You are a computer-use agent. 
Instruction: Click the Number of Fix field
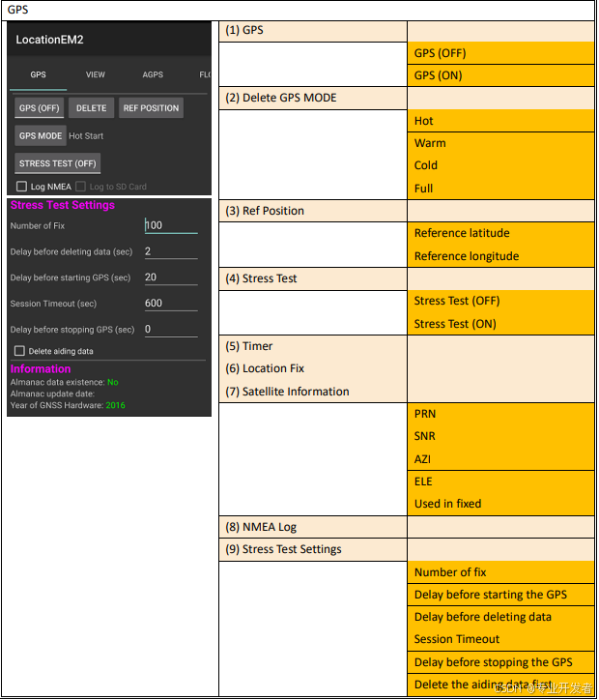171,225
